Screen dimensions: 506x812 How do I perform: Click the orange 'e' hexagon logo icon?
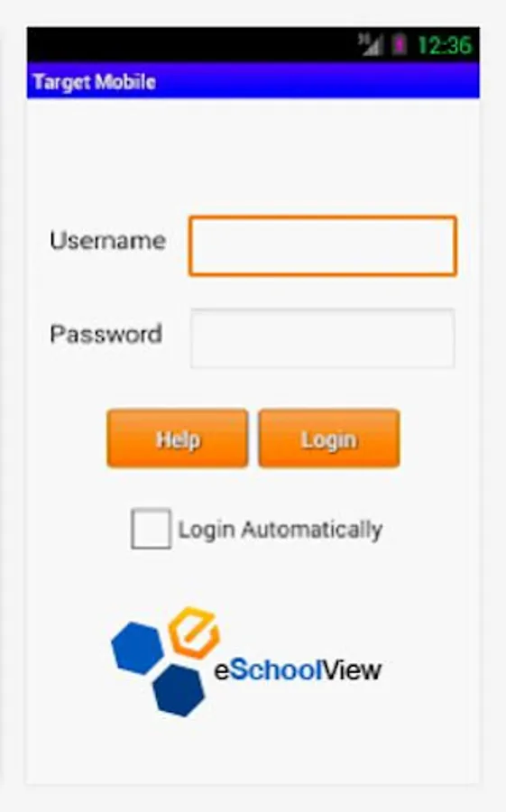tap(195, 632)
